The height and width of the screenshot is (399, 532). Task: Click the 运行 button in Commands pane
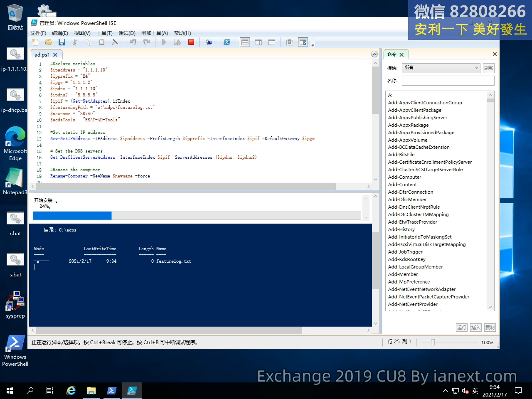click(x=462, y=328)
